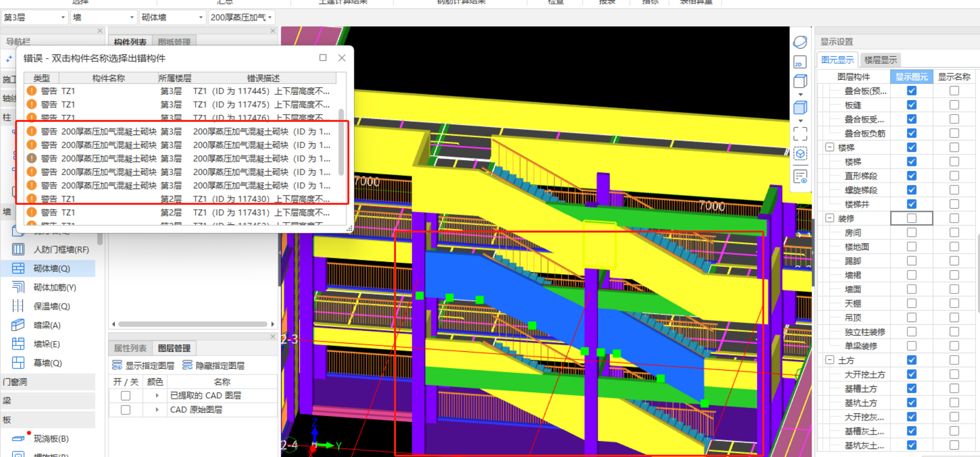The height and width of the screenshot is (457, 980).
Task: Open the 第3层 floor dropdown
Action: [x=35, y=17]
